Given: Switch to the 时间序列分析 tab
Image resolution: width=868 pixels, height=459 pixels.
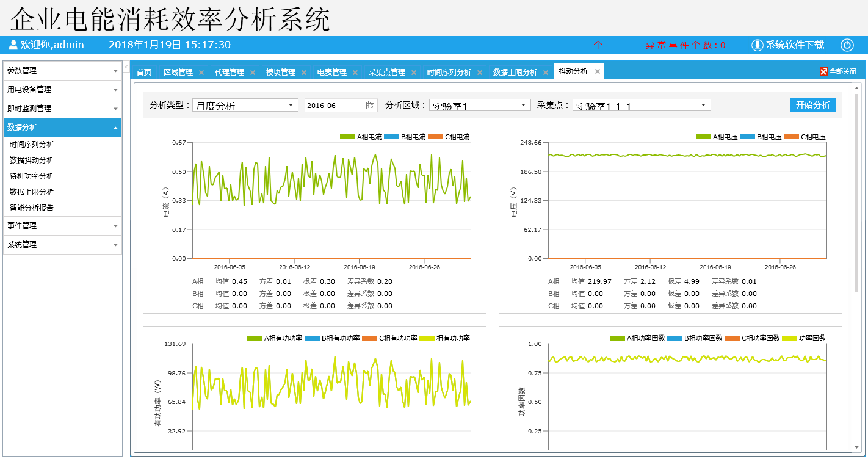Looking at the screenshot, I should click(449, 72).
